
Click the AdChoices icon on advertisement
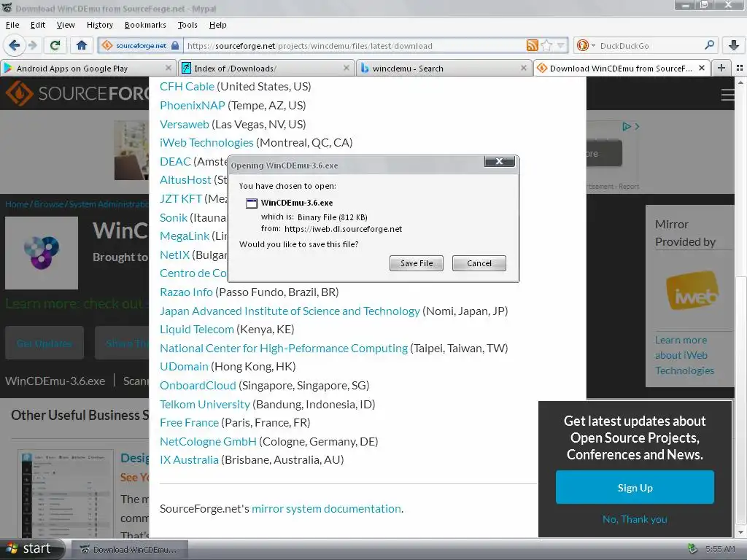627,127
